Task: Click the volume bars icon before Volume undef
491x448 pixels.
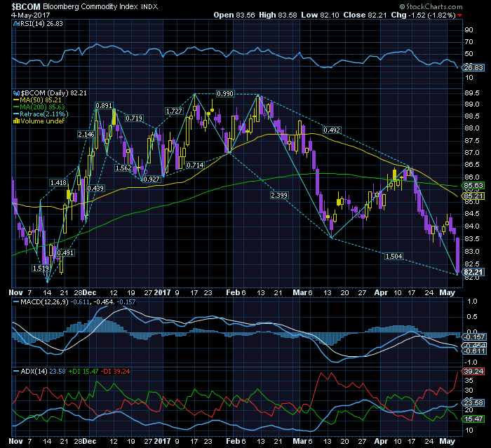Action: point(16,121)
